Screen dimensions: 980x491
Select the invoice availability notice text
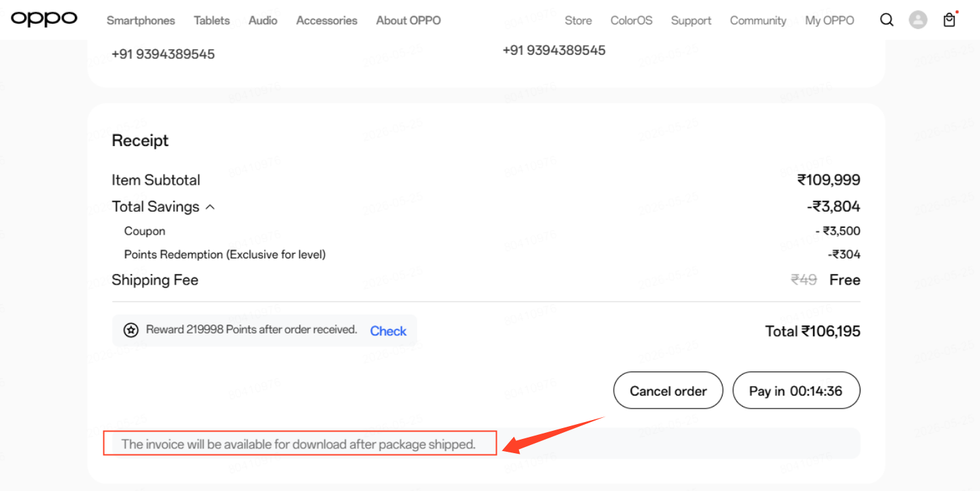(299, 444)
